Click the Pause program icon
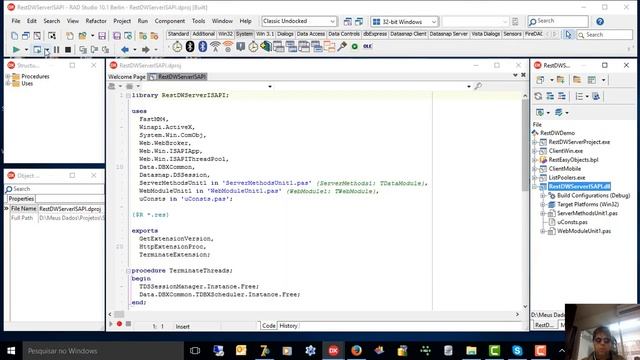640x360 pixels. (56, 50)
